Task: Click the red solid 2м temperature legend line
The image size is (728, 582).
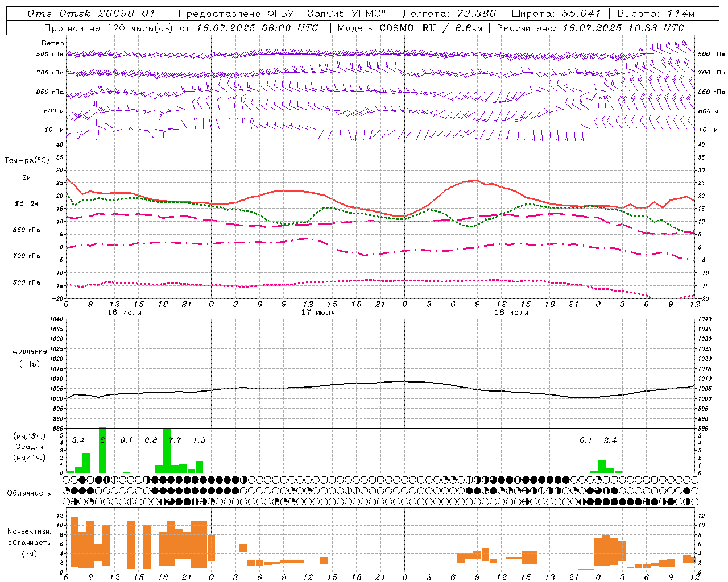Action: click(x=26, y=184)
